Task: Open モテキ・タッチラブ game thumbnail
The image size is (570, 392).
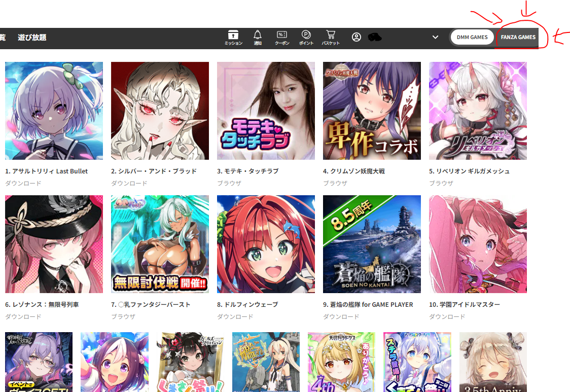Action: tap(266, 111)
